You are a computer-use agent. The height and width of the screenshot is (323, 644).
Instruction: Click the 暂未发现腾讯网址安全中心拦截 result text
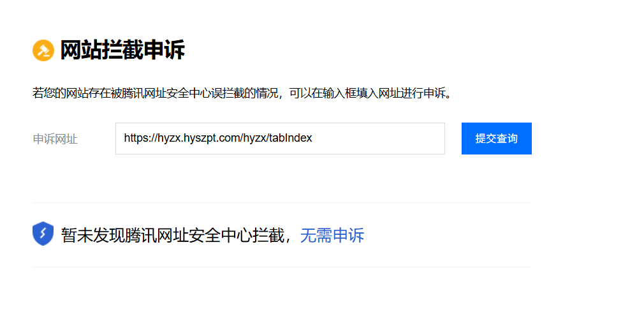(173, 236)
